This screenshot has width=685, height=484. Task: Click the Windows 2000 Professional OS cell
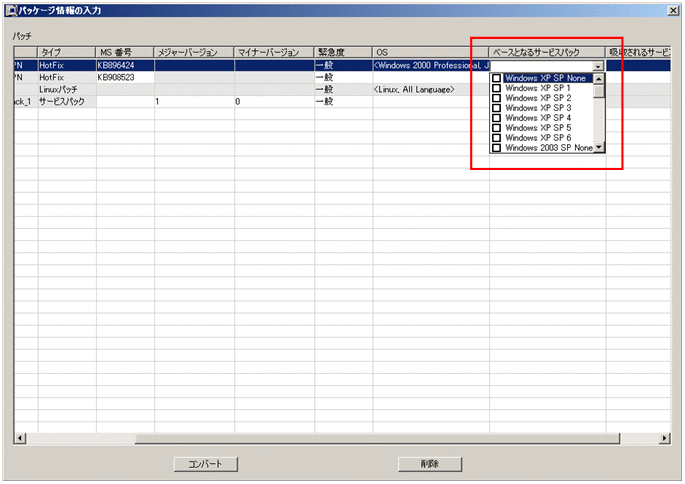tap(431, 66)
